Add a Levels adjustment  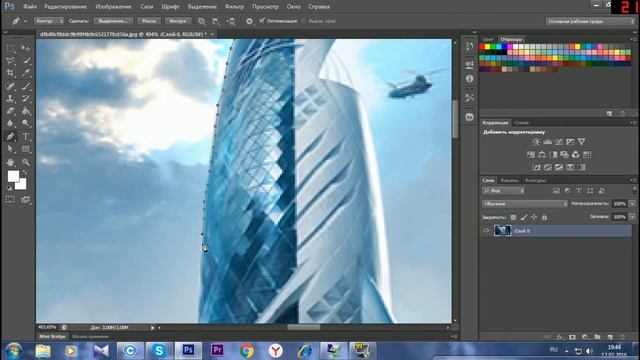coord(547,142)
